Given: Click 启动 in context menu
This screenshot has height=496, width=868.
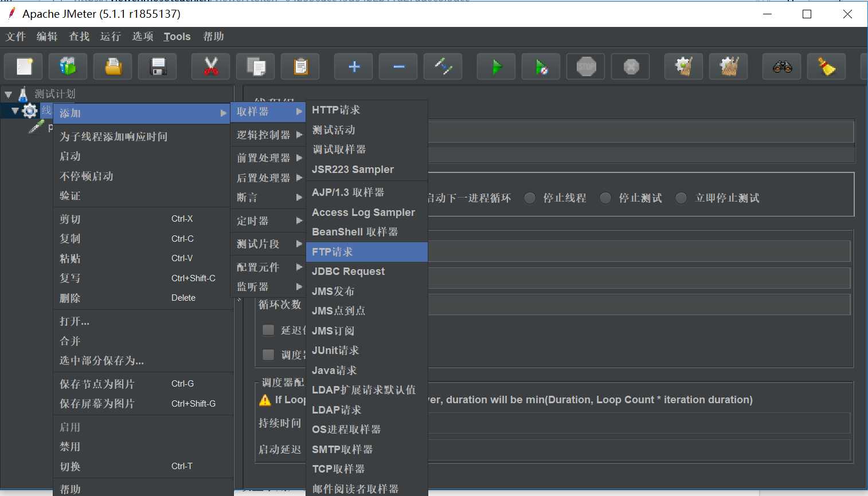Looking at the screenshot, I should (143, 156).
